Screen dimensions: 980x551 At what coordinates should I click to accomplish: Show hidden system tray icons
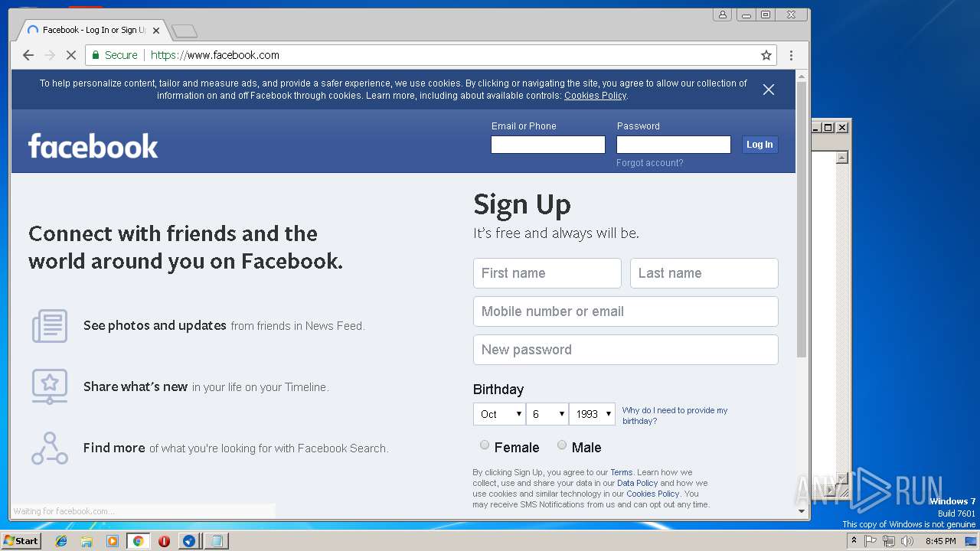(854, 541)
